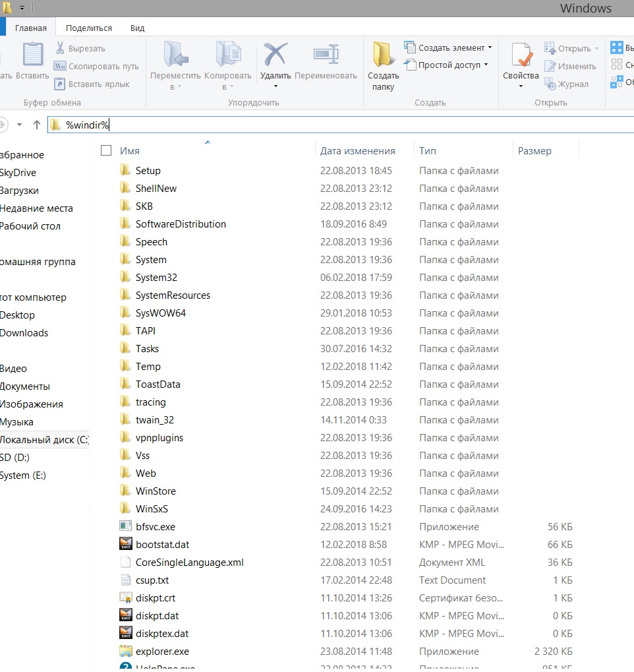The image size is (634, 672).
Task: Select the SoftwareDistribution folder name
Action: pyautogui.click(x=181, y=224)
